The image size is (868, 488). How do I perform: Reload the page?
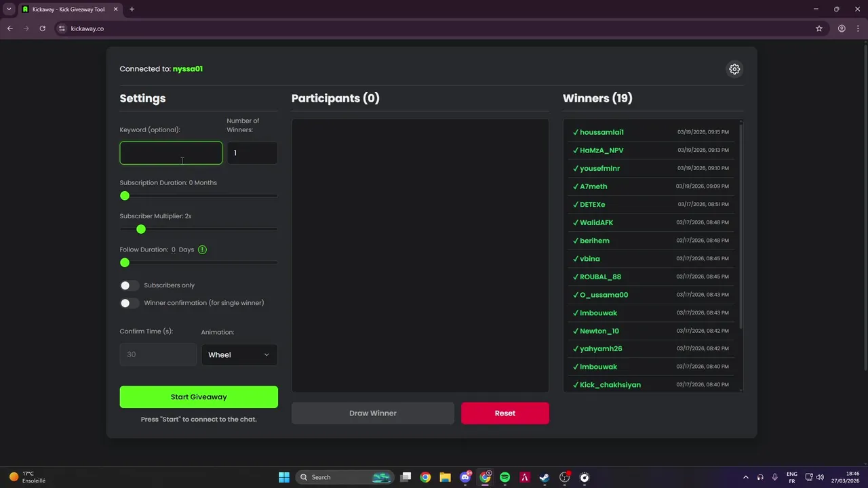coord(42,28)
